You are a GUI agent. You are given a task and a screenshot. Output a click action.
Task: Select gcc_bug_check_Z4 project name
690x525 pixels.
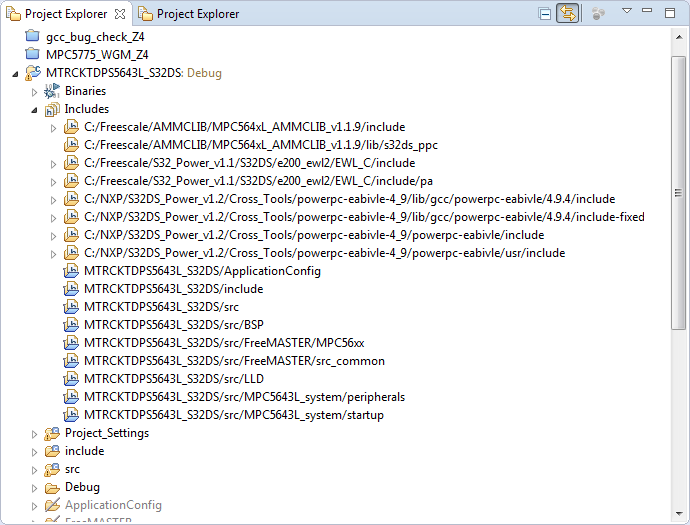pyautogui.click(x=95, y=37)
